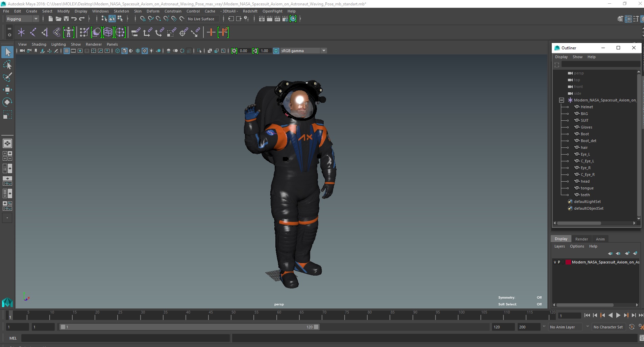Step back one frame

pyautogui.click(x=595, y=315)
